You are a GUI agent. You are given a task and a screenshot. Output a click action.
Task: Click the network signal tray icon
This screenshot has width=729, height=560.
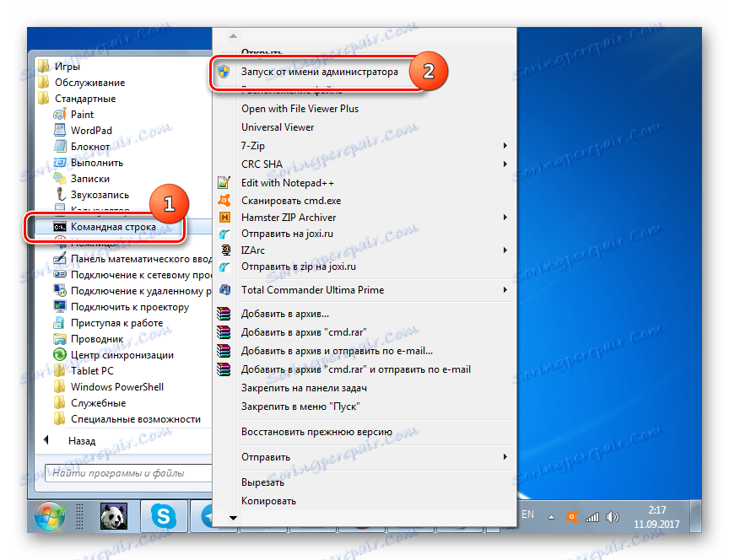tap(591, 517)
